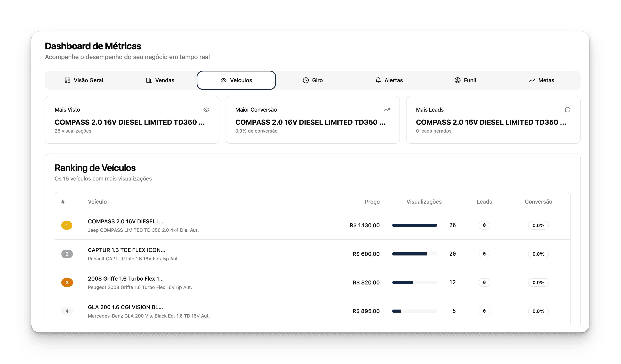Click the 0.0% conversion badge for 2008 Griffe

[x=538, y=282]
